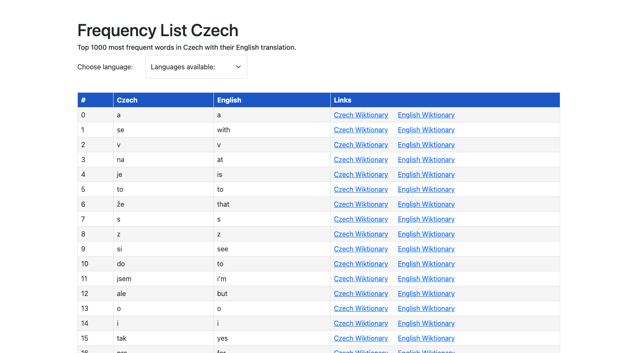Click the Czech column header
This screenshot has height=353, width=644.
[x=127, y=100]
